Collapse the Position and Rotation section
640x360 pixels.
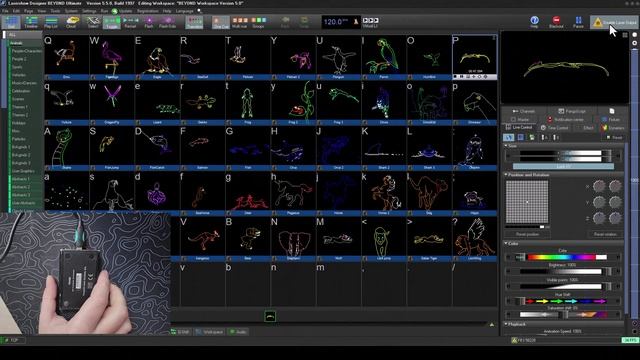506,175
